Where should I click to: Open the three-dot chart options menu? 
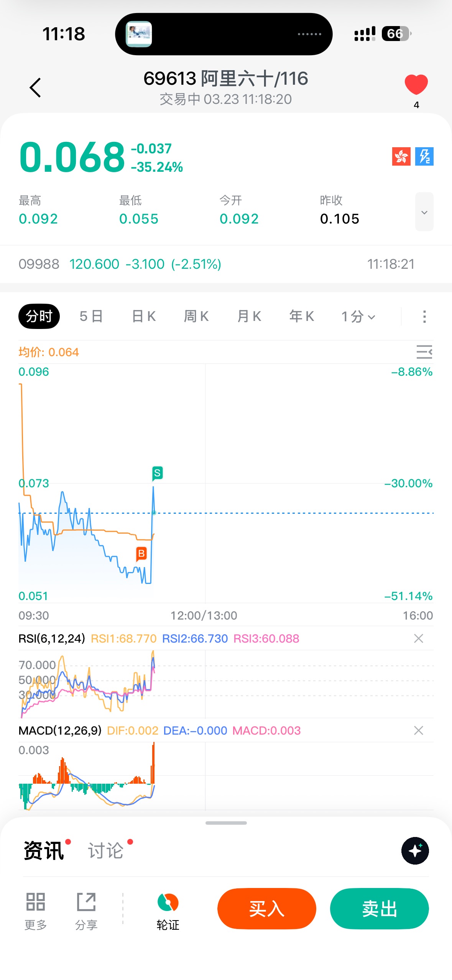coord(424,317)
